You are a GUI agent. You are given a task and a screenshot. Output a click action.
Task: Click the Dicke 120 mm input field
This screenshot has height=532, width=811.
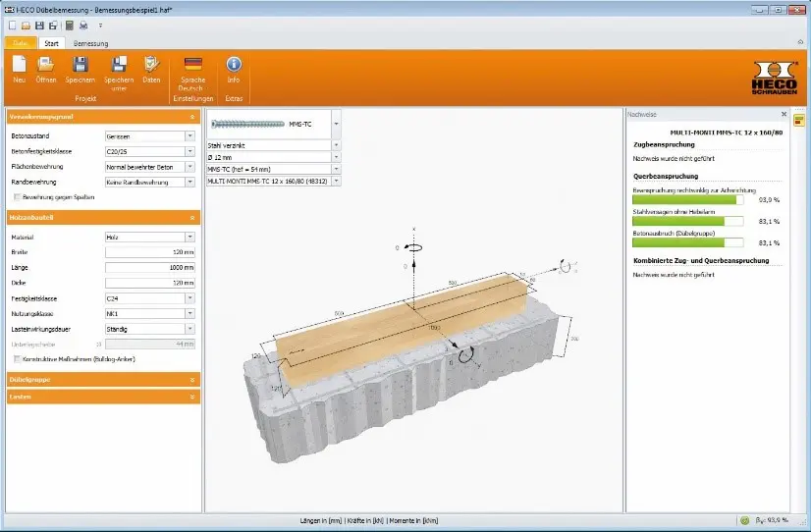[150, 283]
